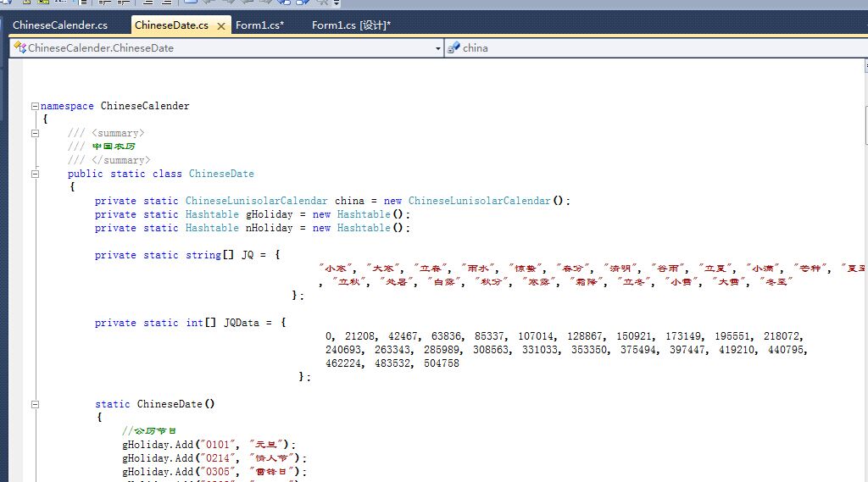This screenshot has width=868, height=482.
Task: Close the ChineseDate.cs tab
Action: (x=221, y=26)
